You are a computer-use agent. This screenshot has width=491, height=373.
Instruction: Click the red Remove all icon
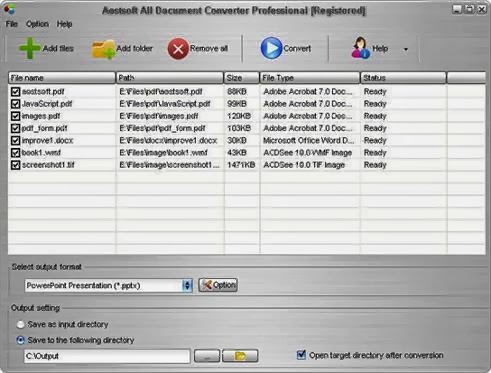click(178, 49)
